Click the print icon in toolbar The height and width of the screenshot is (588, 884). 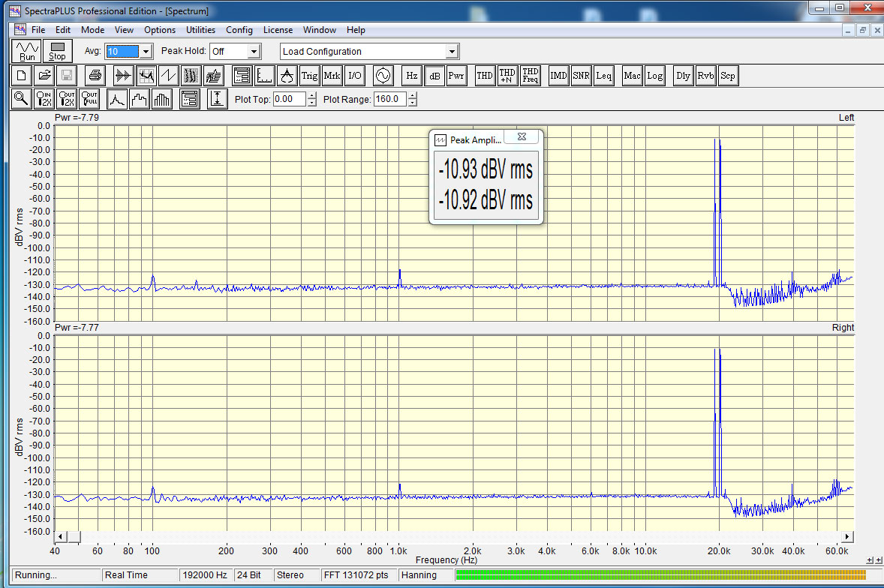click(x=95, y=76)
